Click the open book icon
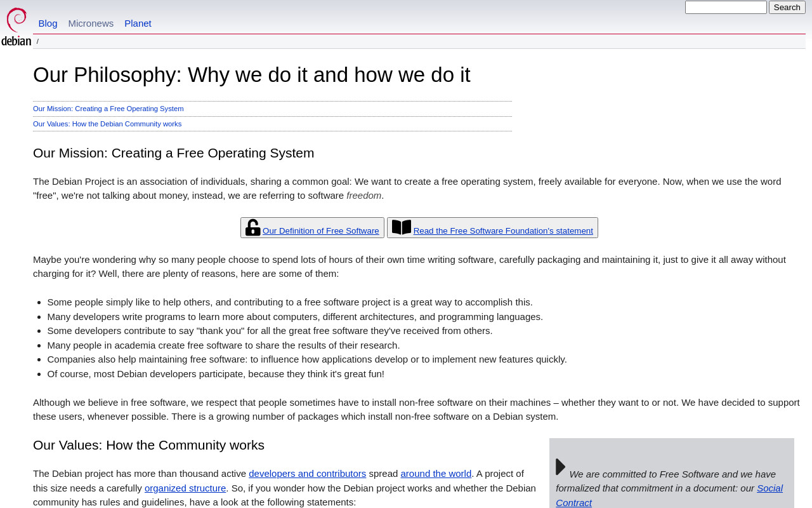The height and width of the screenshot is (508, 812). (402, 227)
